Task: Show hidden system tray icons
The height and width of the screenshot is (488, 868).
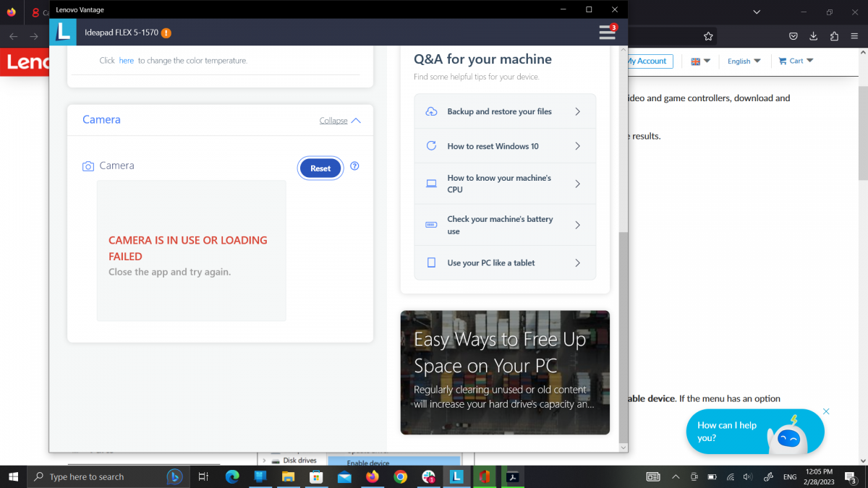Action: click(676, 476)
